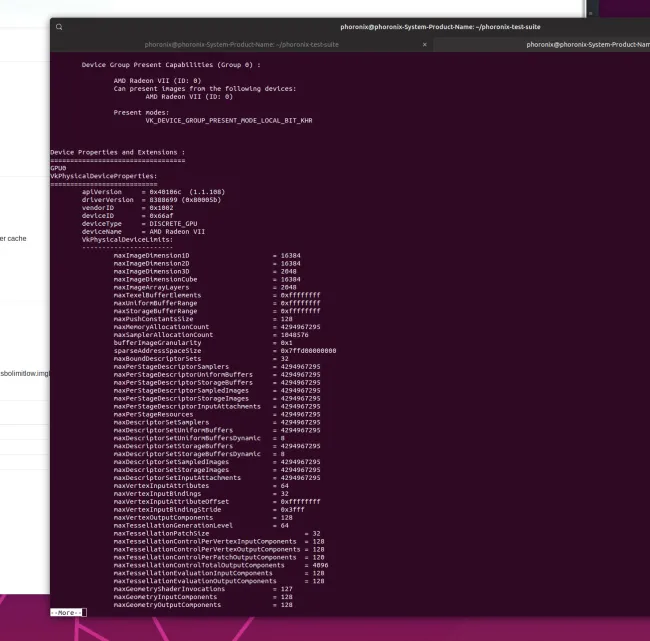Click the driverVersion line
This screenshot has width=650, height=641.
151,200
